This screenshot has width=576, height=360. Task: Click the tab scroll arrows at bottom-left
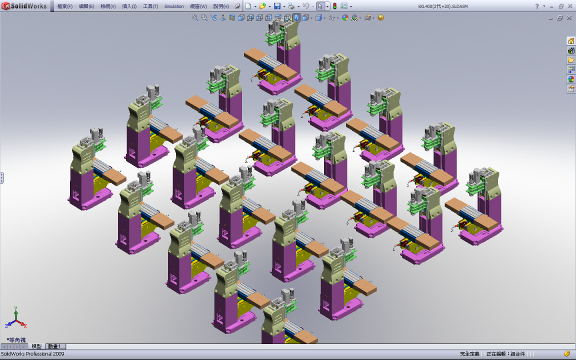coord(14,346)
